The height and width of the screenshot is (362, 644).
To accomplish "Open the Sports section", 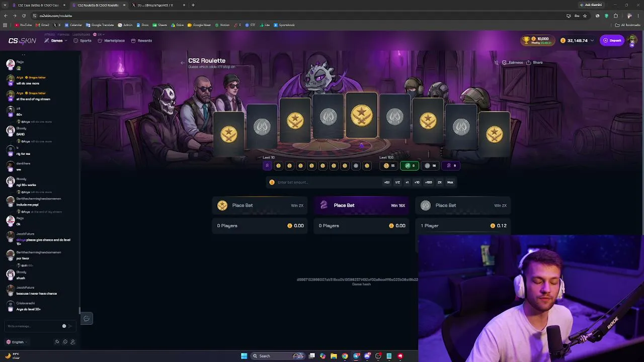I will coord(83,41).
